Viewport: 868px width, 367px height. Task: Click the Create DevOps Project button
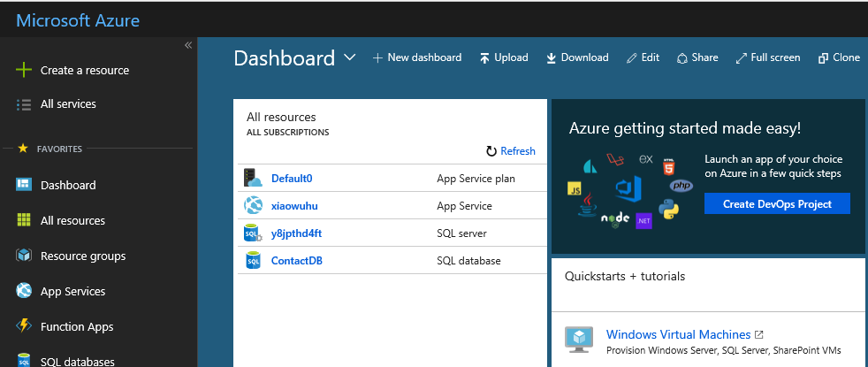[x=777, y=203]
